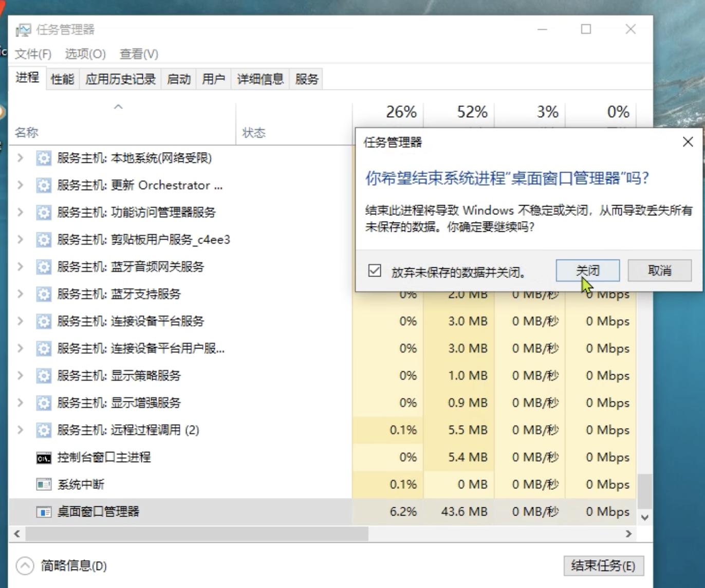Click the 服务主机: 剪贴板用户服务_c4ee3 gear icon
The height and width of the screenshot is (588, 705).
[x=44, y=240]
